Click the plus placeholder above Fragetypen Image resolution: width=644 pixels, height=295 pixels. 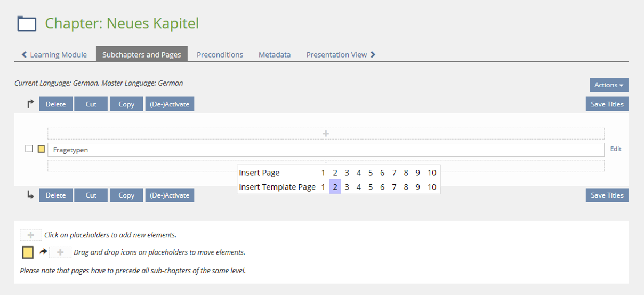[x=326, y=134]
